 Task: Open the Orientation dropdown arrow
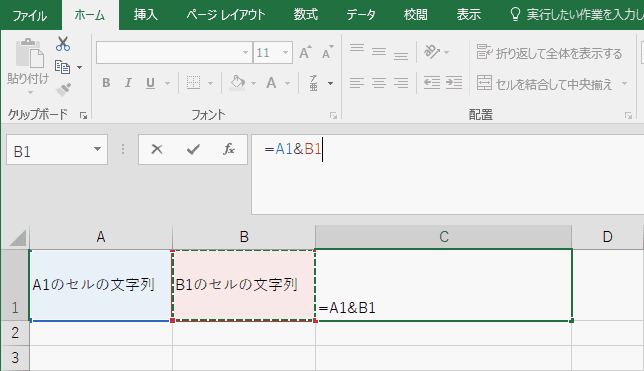click(x=447, y=53)
